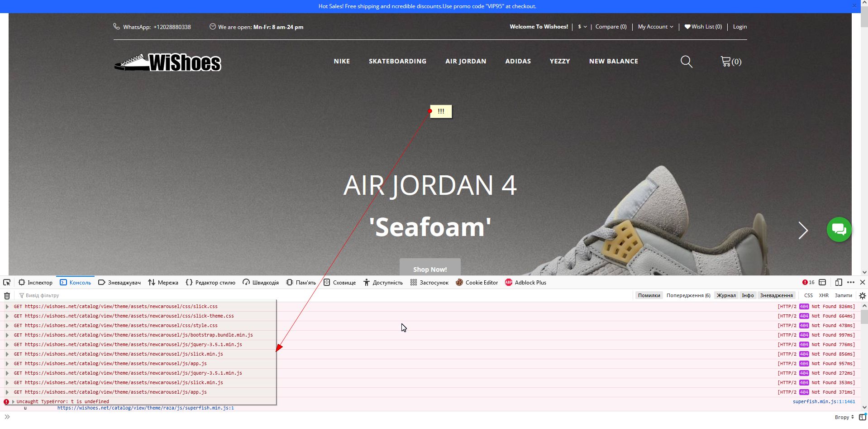
Task: Expand the slick.css request row
Action: (x=7, y=306)
